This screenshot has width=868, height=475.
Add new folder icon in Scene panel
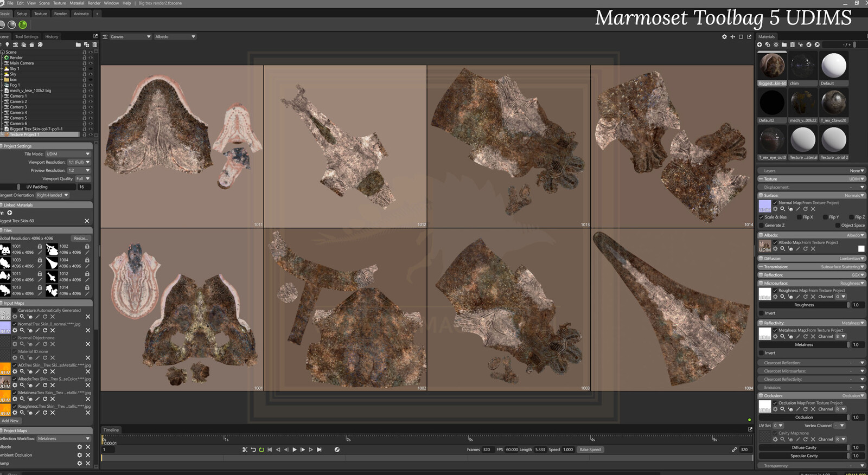[x=78, y=44]
